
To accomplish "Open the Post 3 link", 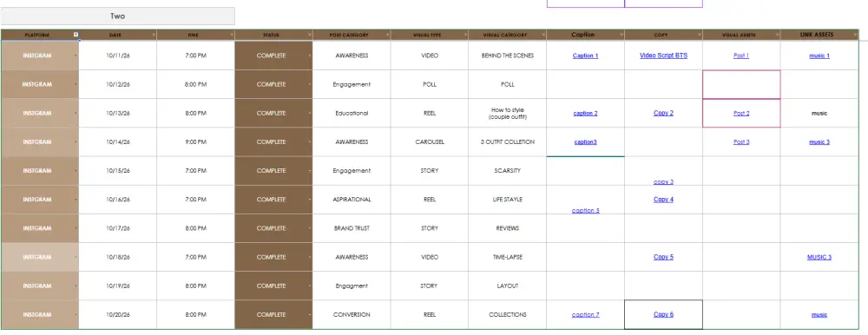I will tap(741, 142).
